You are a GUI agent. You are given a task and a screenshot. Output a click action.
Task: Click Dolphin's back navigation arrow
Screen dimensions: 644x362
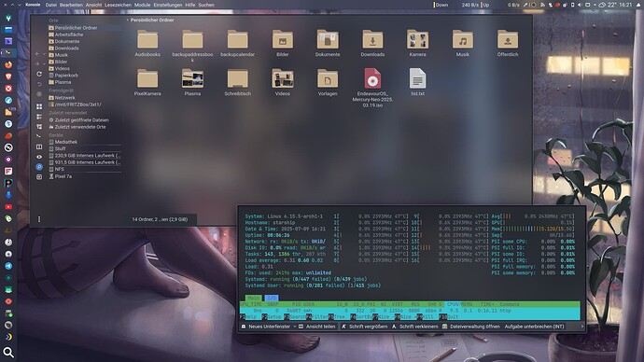coord(37,54)
